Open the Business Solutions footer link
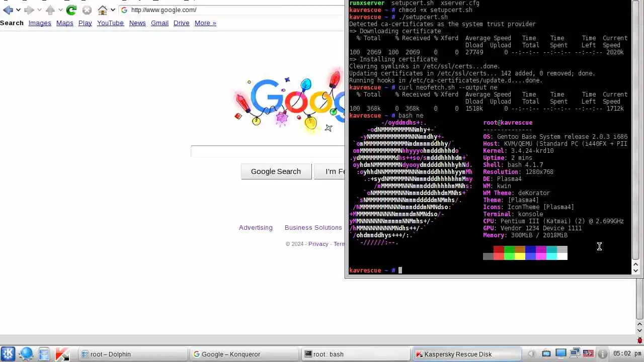 click(313, 227)
